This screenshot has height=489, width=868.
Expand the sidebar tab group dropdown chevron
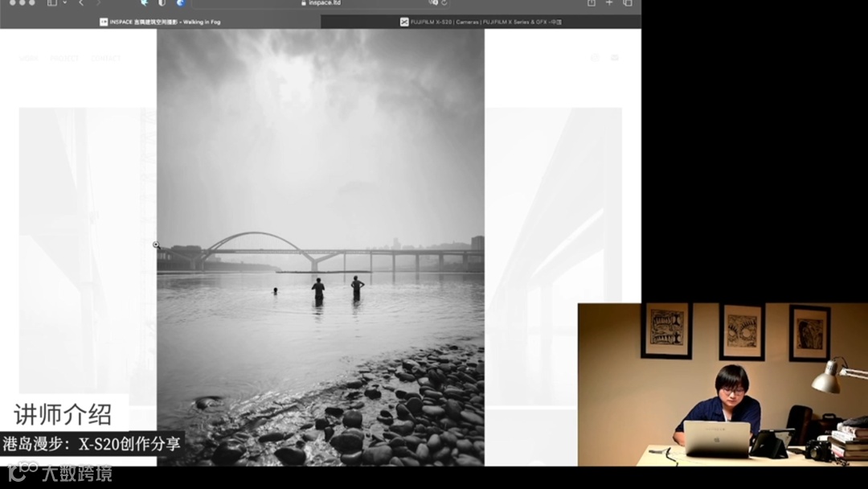64,2
